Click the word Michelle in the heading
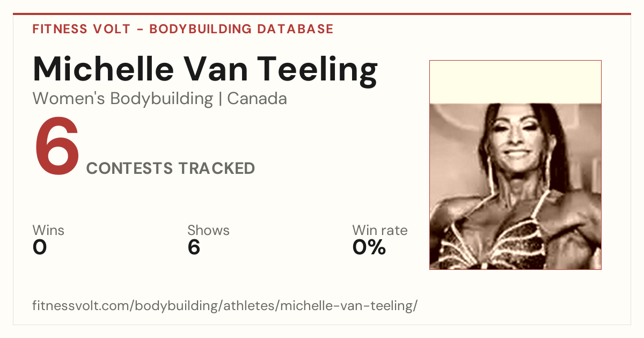 (103, 70)
